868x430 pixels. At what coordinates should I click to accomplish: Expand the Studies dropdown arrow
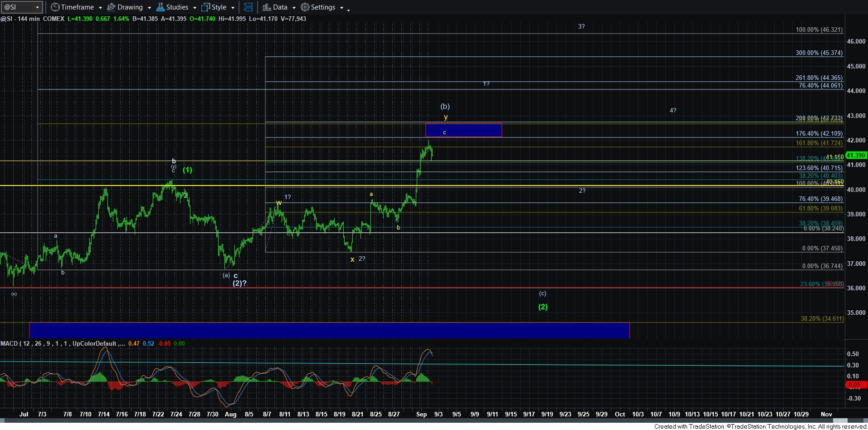(195, 8)
